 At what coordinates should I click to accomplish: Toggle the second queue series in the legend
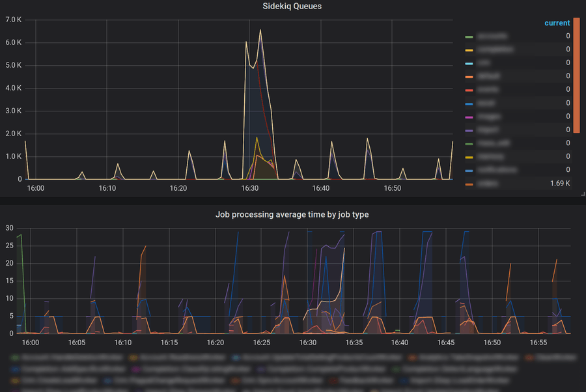pos(488,49)
